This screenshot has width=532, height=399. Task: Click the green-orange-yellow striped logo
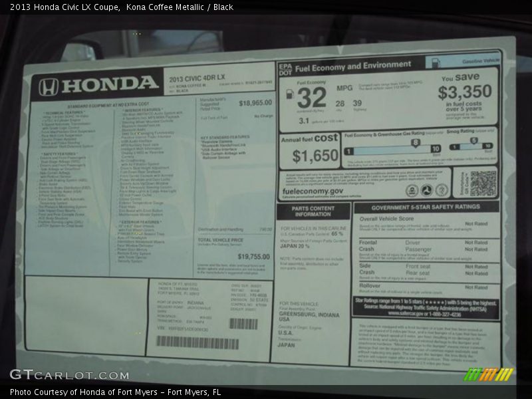coord(488,374)
